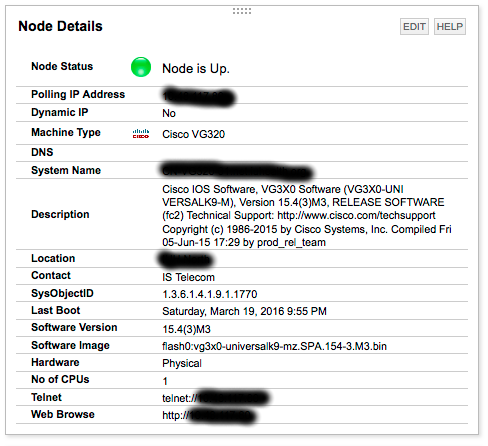This screenshot has width=488, height=446.
Task: Select the 'IS Telecom' contact value
Action: coord(188,277)
